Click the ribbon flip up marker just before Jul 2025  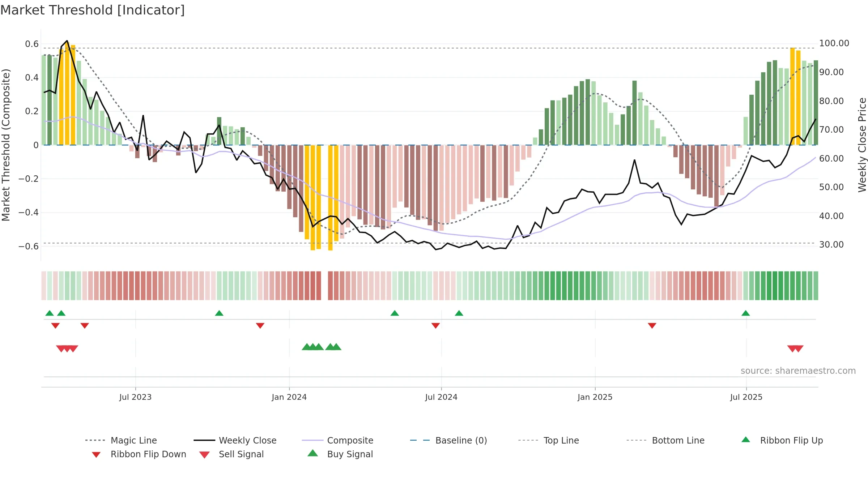coord(746,313)
